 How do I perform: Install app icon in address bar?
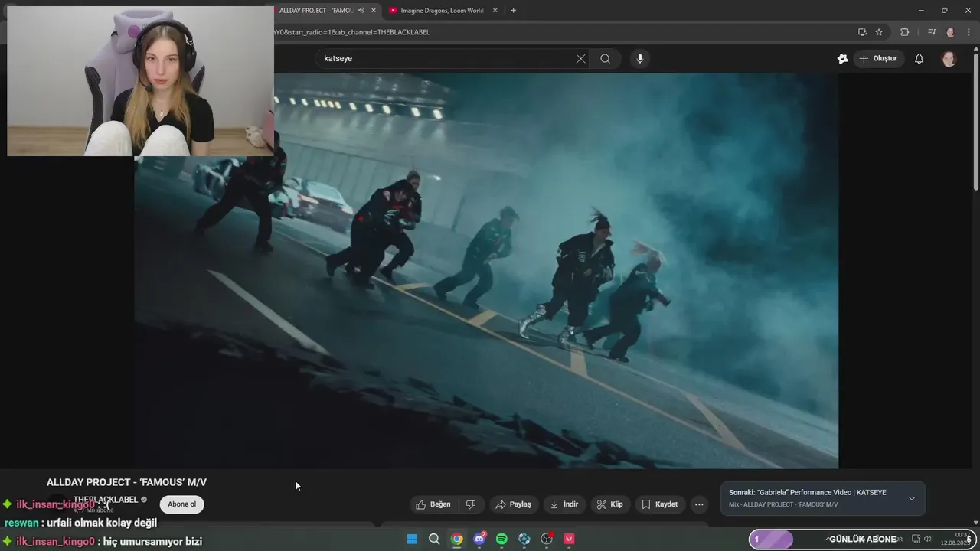tap(862, 32)
